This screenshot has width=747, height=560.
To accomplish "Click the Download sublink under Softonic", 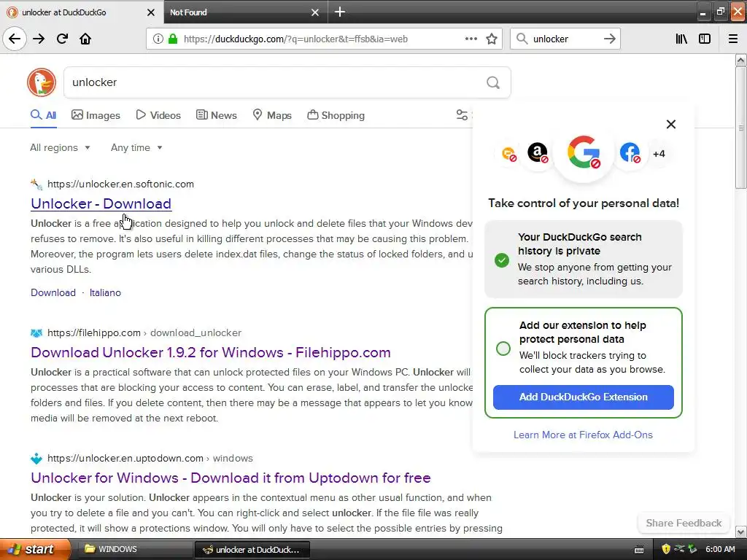I will 53,292.
